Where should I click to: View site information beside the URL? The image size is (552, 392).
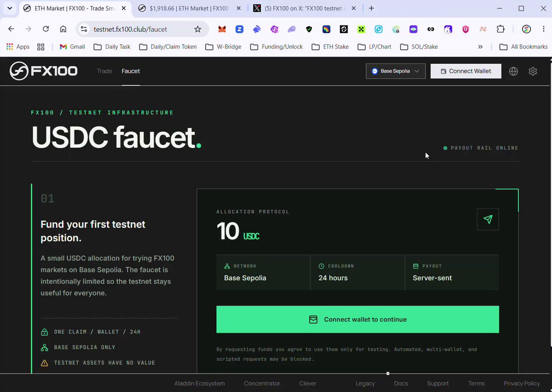pyautogui.click(x=84, y=29)
